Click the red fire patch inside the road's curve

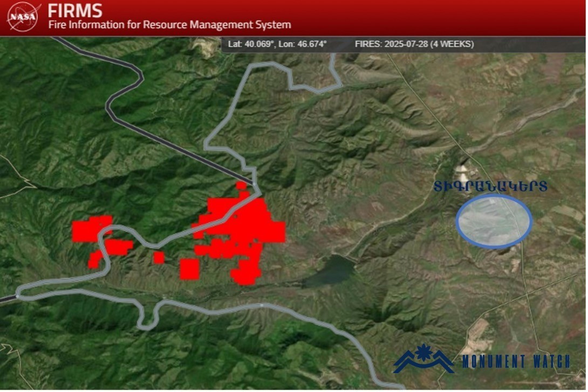point(119,247)
